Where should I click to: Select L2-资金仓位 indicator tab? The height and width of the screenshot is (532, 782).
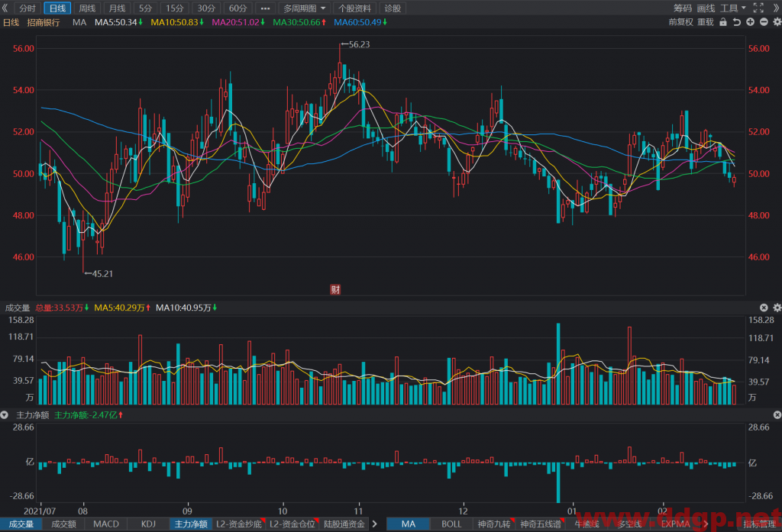292,524
